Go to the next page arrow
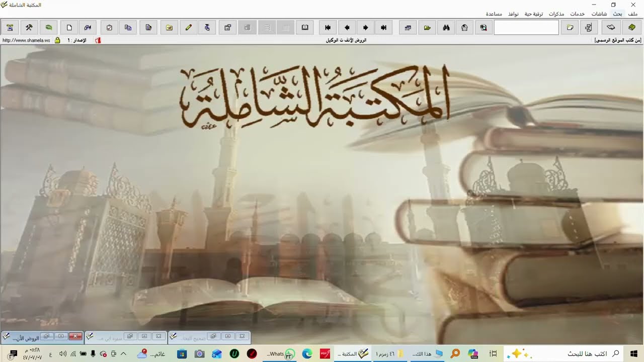Image resolution: width=644 pixels, height=362 pixels. click(365, 28)
